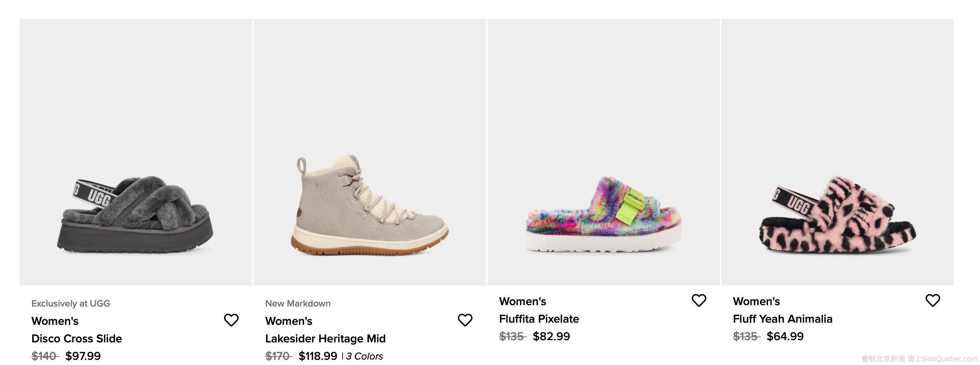Screen dimensions: 980x365
Task: Open the Fluffita Pixelate product name
Action: [539, 319]
